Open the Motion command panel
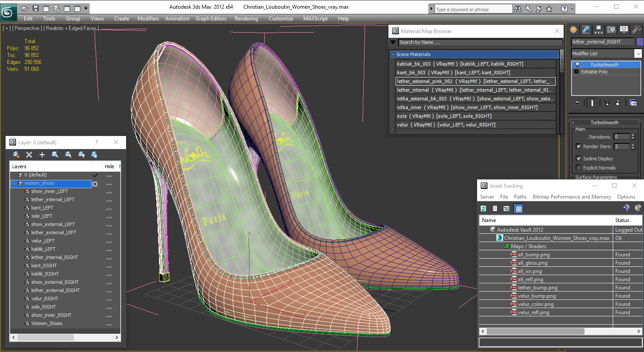Image resolution: width=644 pixels, height=352 pixels. pyautogui.click(x=611, y=30)
